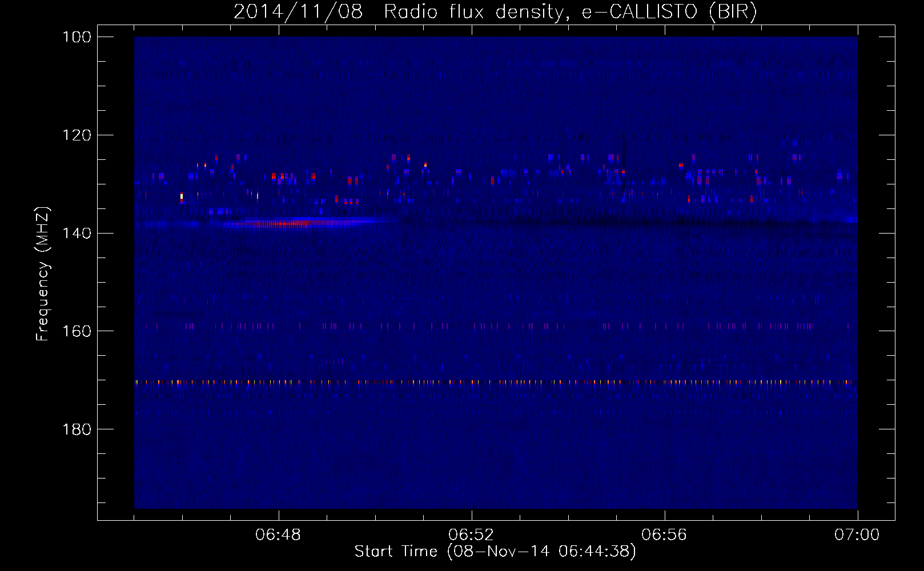
Task: Select the 160 frequency tick label
Action: point(76,331)
